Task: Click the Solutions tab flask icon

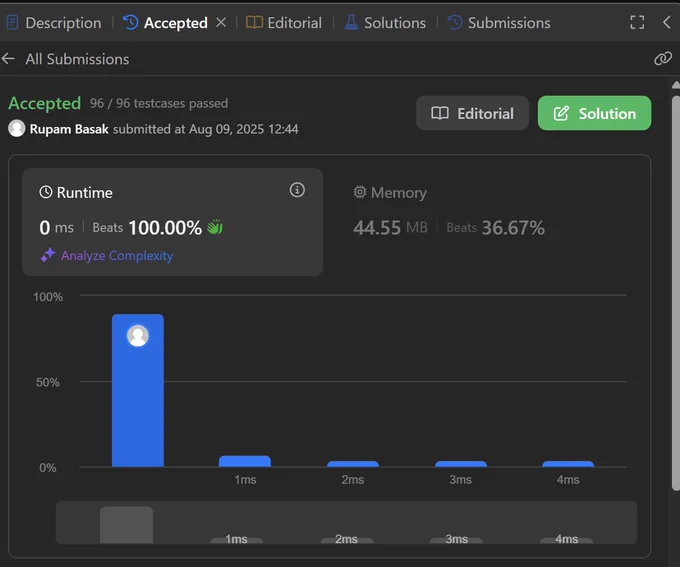Action: click(351, 22)
